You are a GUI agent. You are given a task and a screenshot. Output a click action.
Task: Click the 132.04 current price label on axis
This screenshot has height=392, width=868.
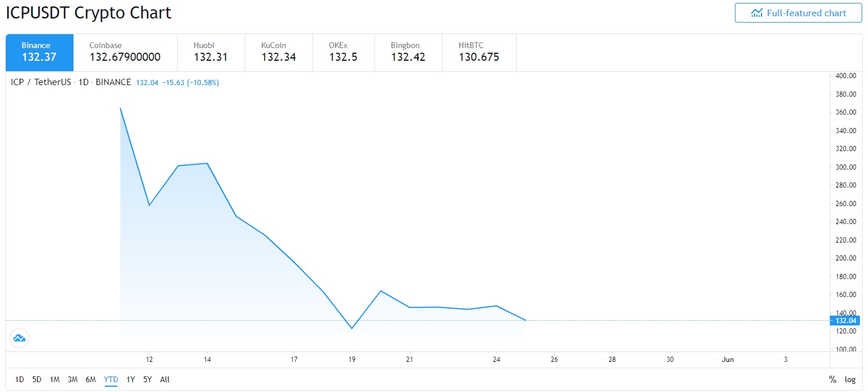pos(845,320)
